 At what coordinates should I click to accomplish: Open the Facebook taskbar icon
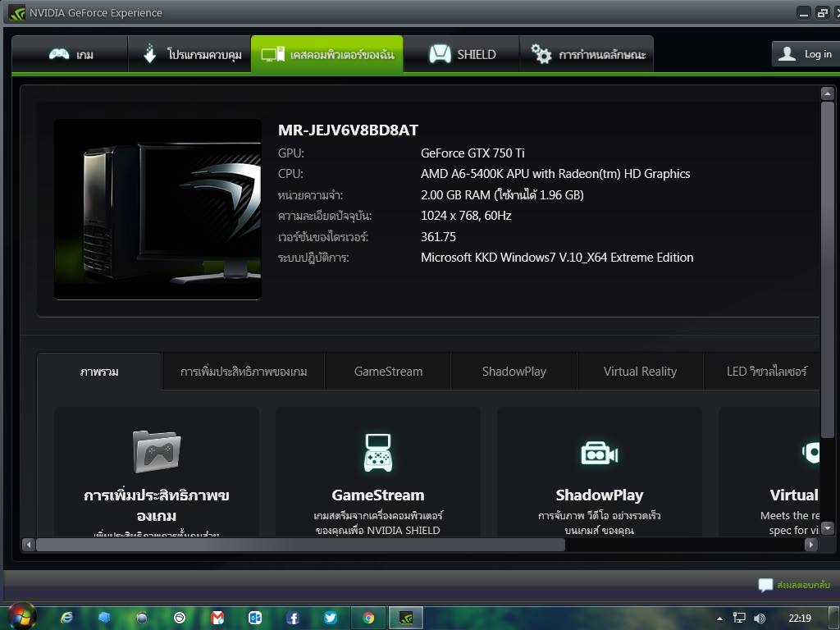pos(293,618)
